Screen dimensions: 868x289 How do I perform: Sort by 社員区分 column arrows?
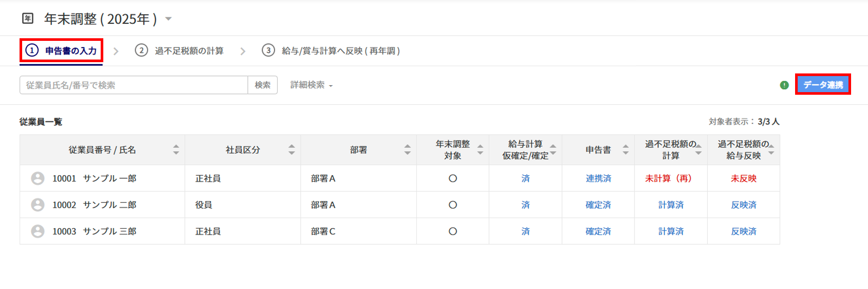pos(292,150)
